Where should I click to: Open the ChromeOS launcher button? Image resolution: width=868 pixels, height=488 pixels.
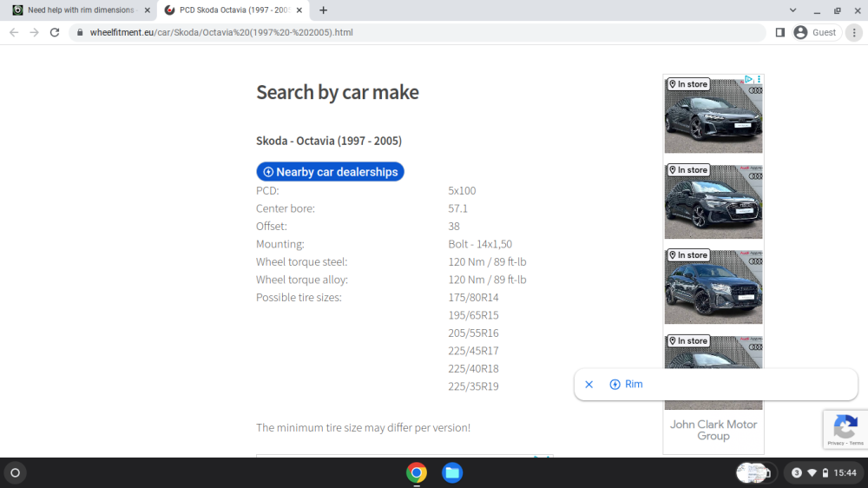coord(16,473)
